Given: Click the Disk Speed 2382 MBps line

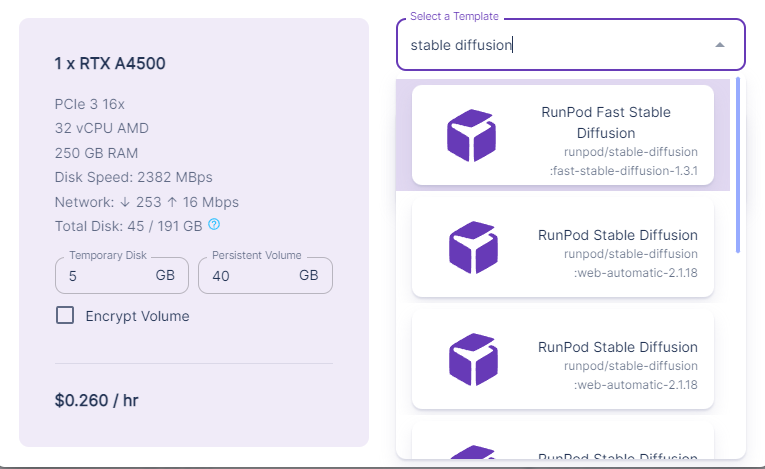Looking at the screenshot, I should 133,178.
